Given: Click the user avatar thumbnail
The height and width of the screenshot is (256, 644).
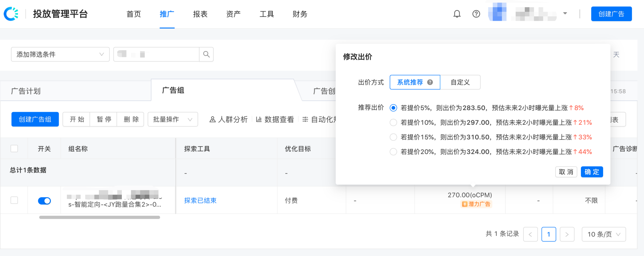Looking at the screenshot, I should pyautogui.click(x=497, y=12).
